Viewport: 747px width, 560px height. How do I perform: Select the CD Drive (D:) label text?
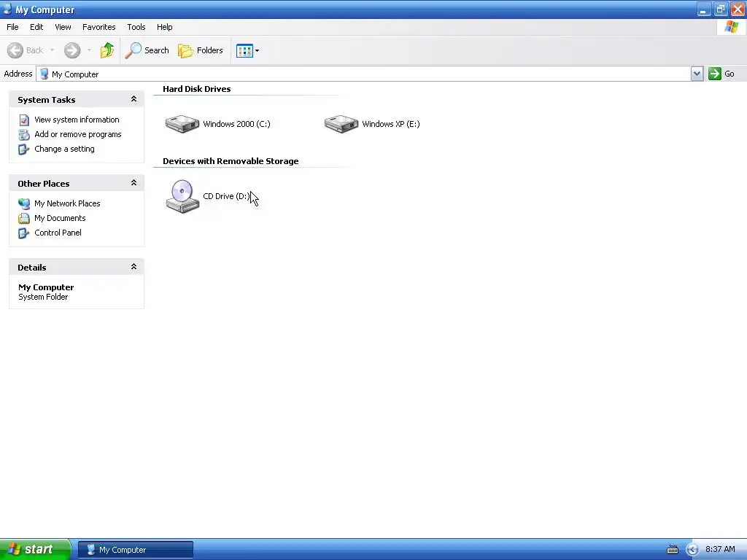(x=226, y=196)
